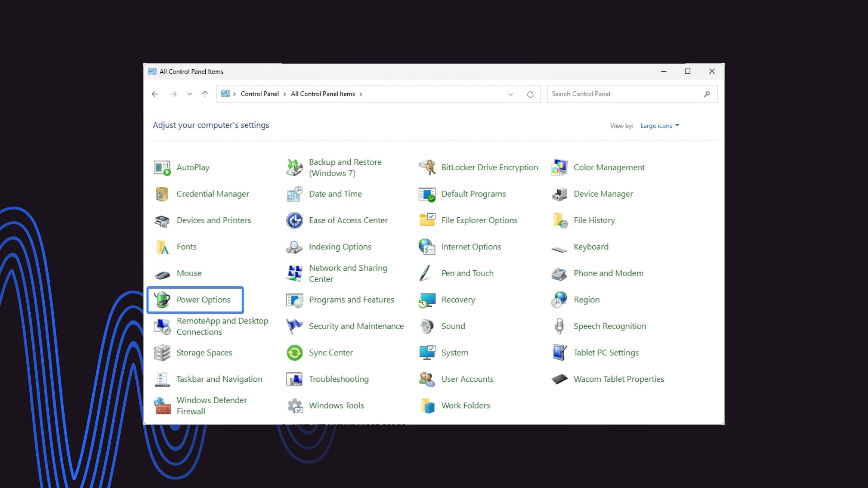The image size is (868, 488).
Task: Open the Device Manager icon
Action: [x=559, y=194]
